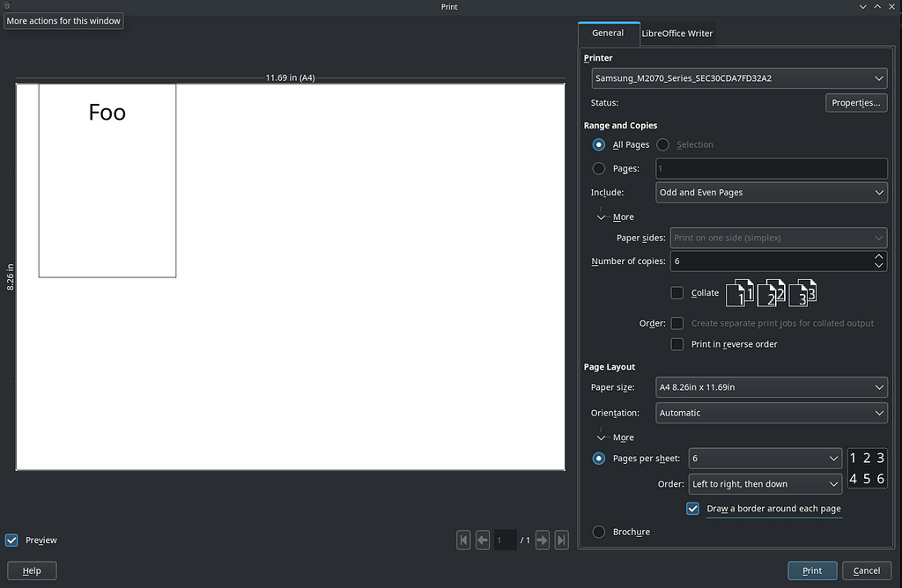Collapse the More section under Page Layout
The width and height of the screenshot is (902, 588).
tap(603, 437)
